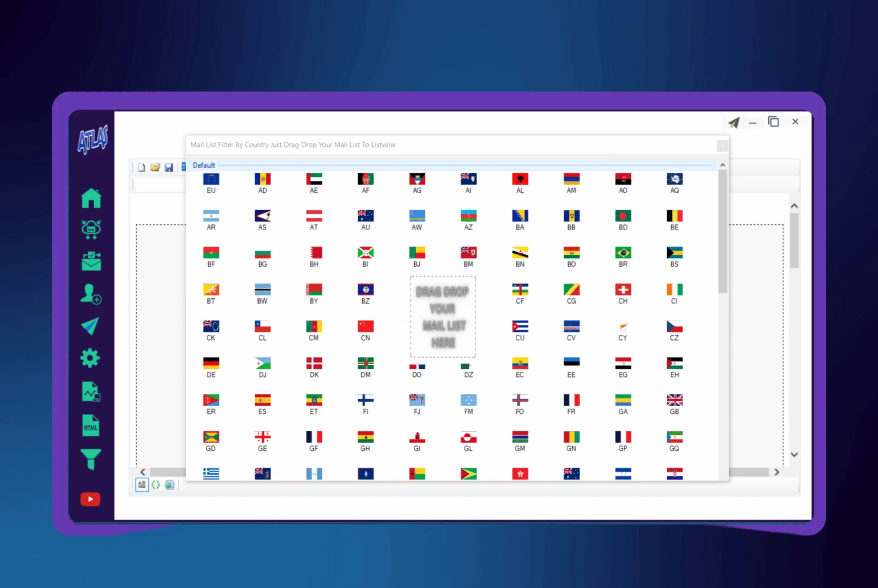
Task: Collapse the Default group header
Action: pos(203,165)
